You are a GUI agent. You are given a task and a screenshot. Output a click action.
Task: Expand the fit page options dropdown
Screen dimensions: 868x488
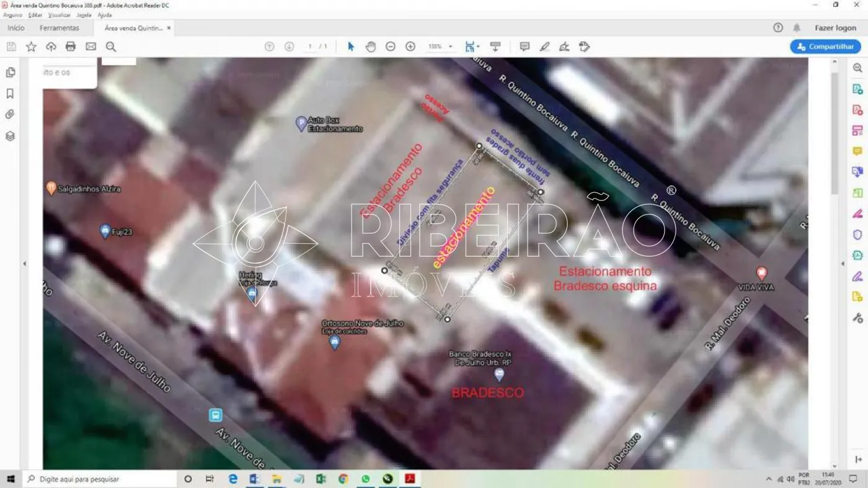(478, 47)
